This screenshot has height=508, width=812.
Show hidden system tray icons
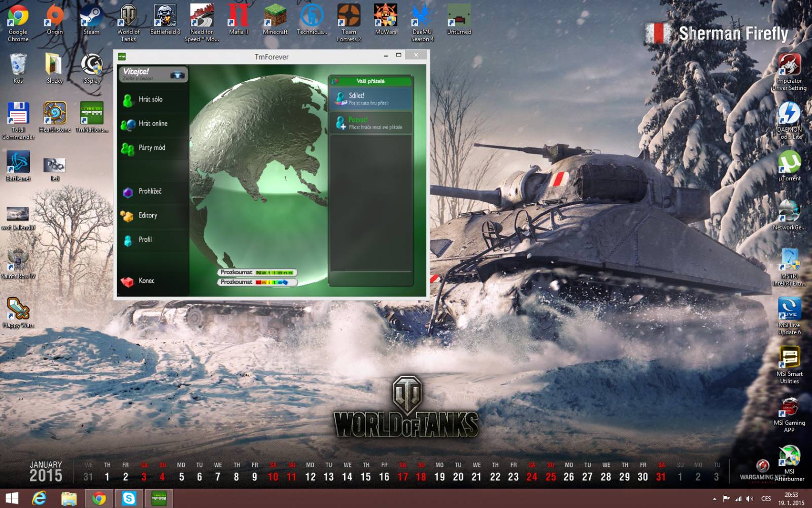(x=715, y=499)
